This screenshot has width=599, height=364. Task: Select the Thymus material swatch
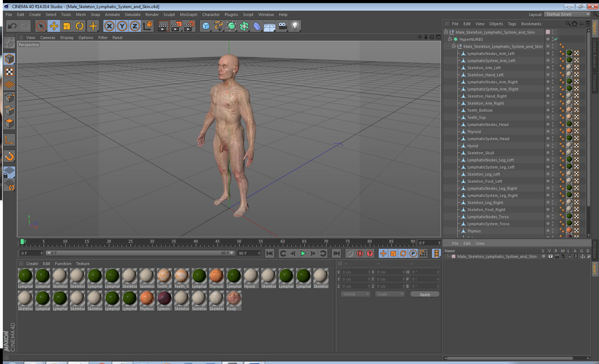click(147, 301)
